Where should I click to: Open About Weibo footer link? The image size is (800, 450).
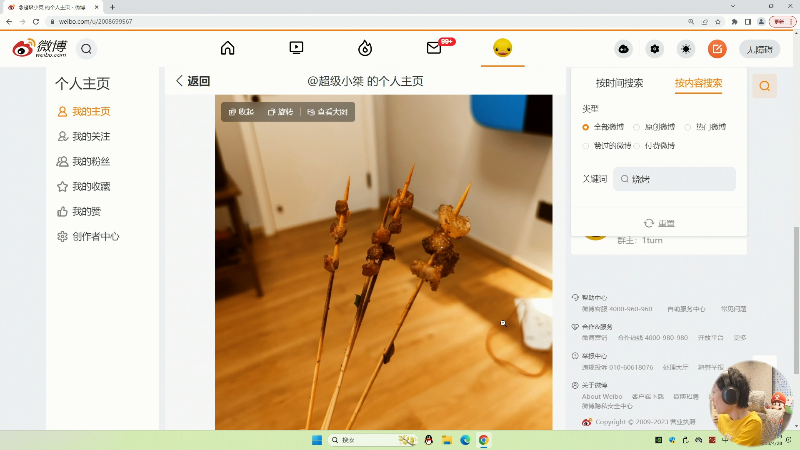point(602,396)
